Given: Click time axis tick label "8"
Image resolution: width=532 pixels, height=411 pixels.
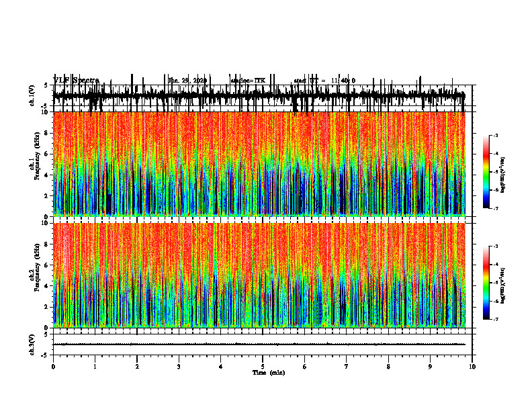Looking at the screenshot, I should click(388, 367).
